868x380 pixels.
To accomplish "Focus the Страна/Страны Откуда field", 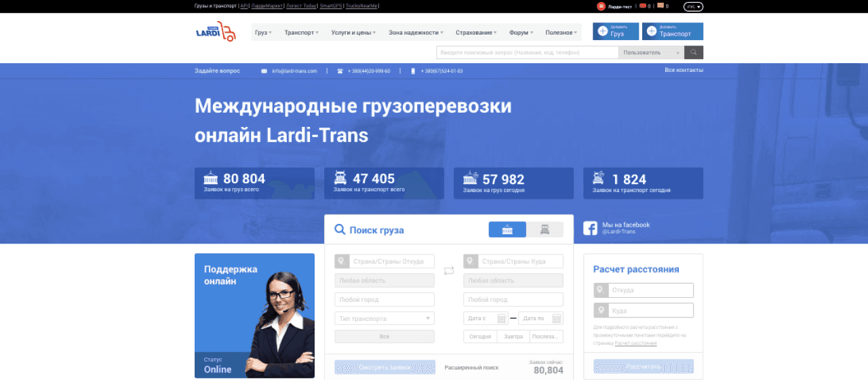I will point(391,261).
